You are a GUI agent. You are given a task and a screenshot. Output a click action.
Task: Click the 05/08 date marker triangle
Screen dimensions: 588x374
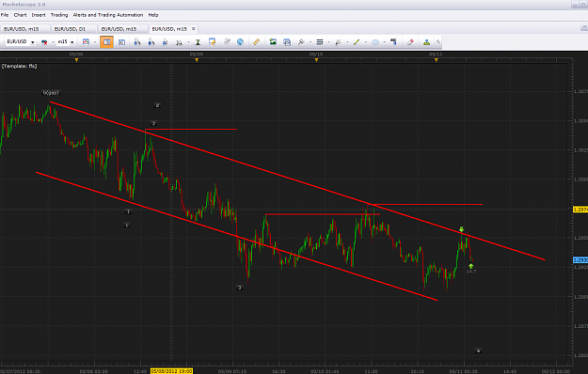tap(76, 60)
